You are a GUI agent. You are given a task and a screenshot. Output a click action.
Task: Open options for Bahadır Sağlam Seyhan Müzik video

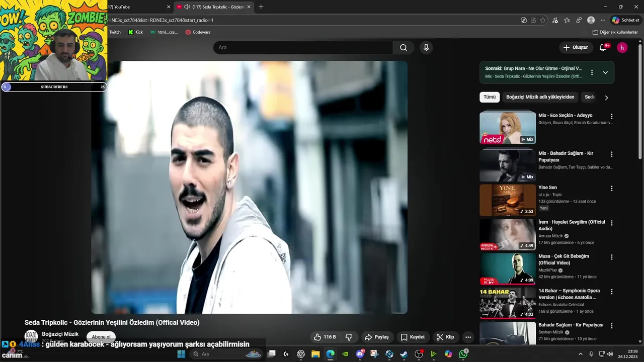(x=612, y=326)
